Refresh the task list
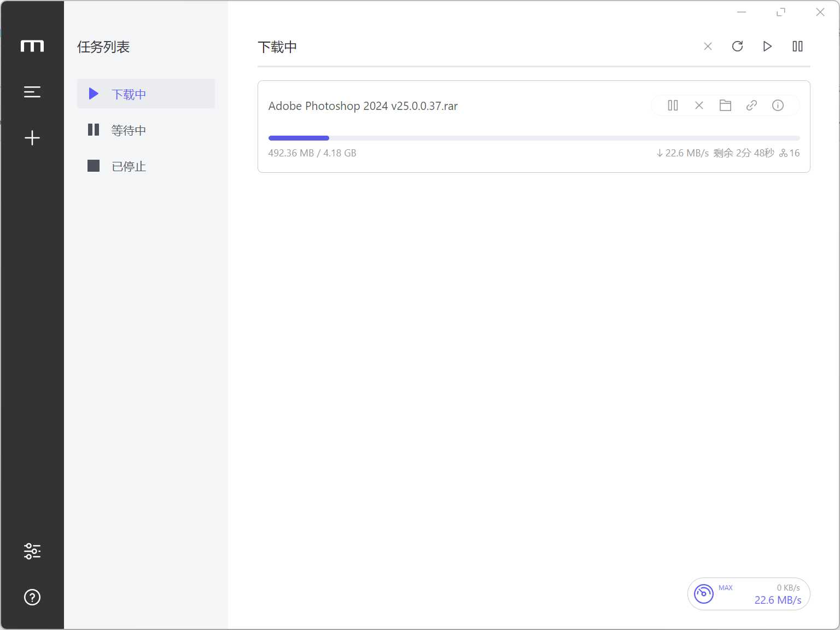Viewport: 840px width, 630px height. [737, 46]
